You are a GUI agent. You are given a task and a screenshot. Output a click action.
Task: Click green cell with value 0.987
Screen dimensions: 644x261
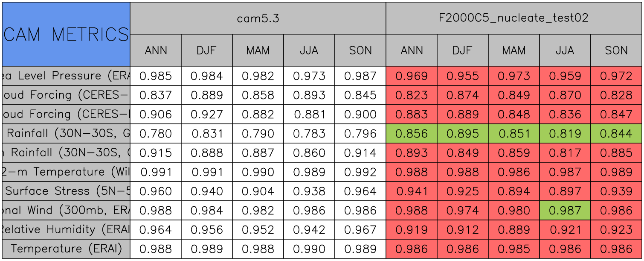565,211
